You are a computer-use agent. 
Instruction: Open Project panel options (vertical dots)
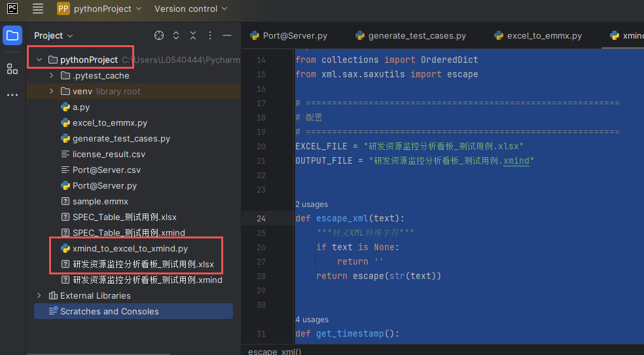pyautogui.click(x=210, y=36)
